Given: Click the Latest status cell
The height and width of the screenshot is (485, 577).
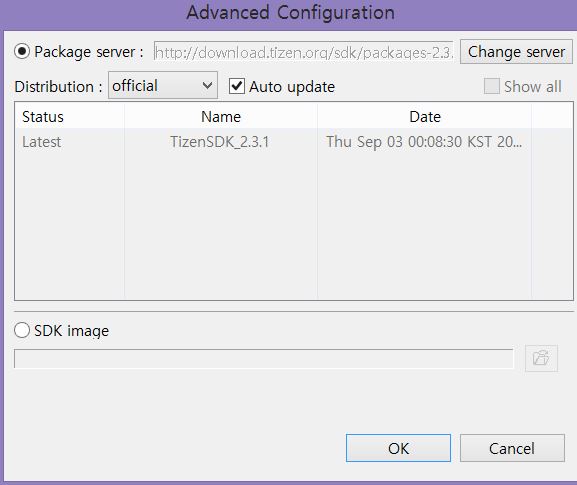Looking at the screenshot, I should pos(42,142).
